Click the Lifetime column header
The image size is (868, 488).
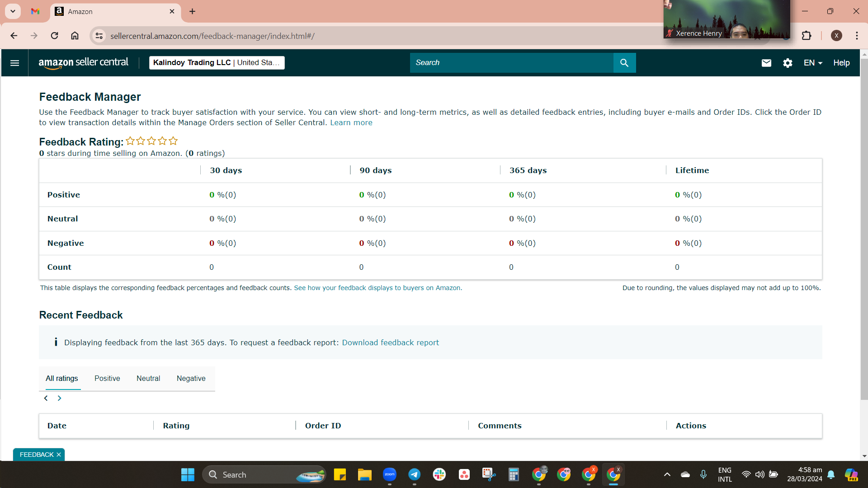point(692,170)
